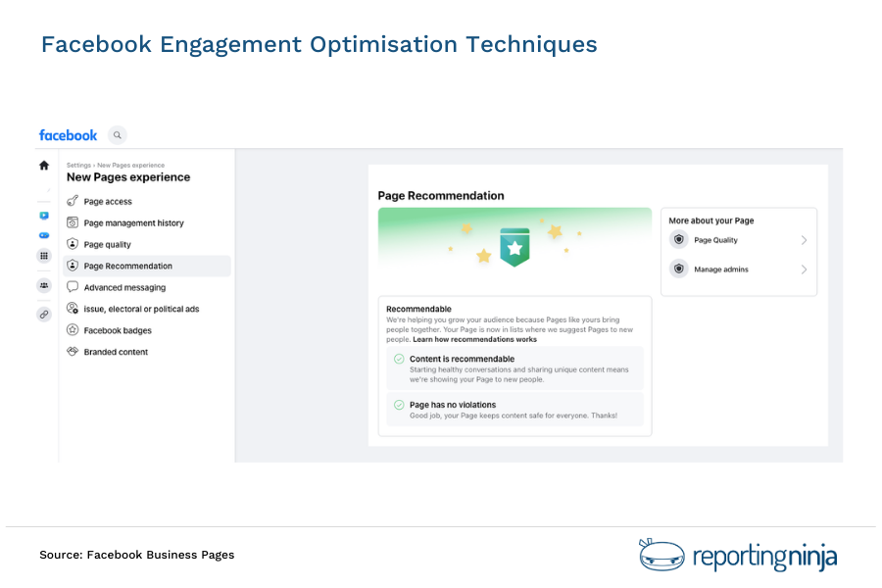This screenshot has width=882, height=588.
Task: Select the Home icon in the left rail
Action: click(43, 167)
